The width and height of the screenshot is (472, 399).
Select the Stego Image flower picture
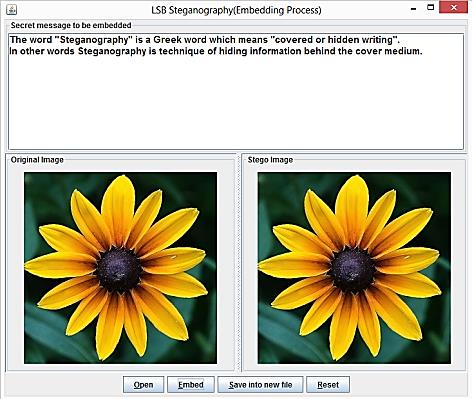[354, 268]
